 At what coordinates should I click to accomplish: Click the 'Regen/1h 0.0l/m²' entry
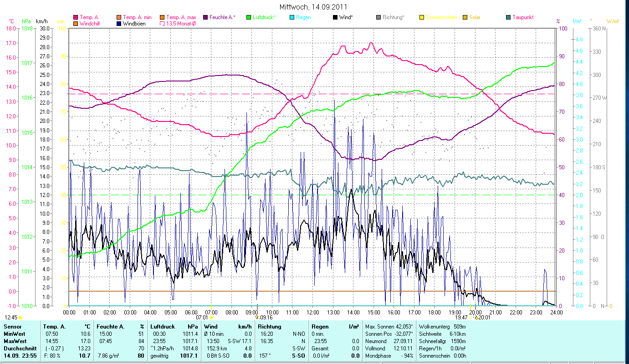tap(442, 349)
